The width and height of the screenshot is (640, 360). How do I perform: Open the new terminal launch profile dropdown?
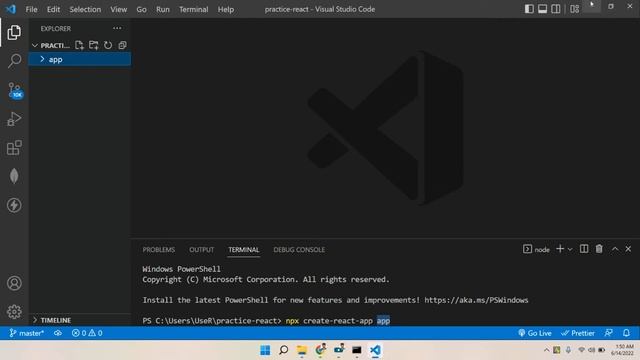pyautogui.click(x=570, y=249)
